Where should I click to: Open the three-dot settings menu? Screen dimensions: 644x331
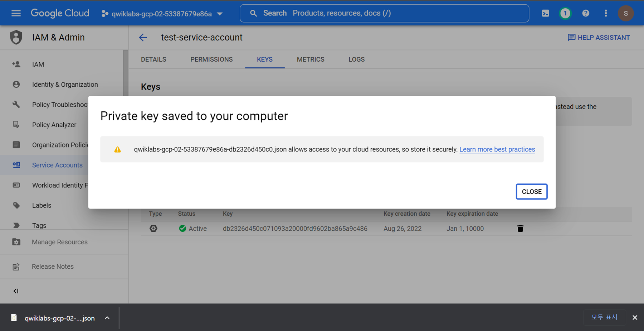point(606,13)
